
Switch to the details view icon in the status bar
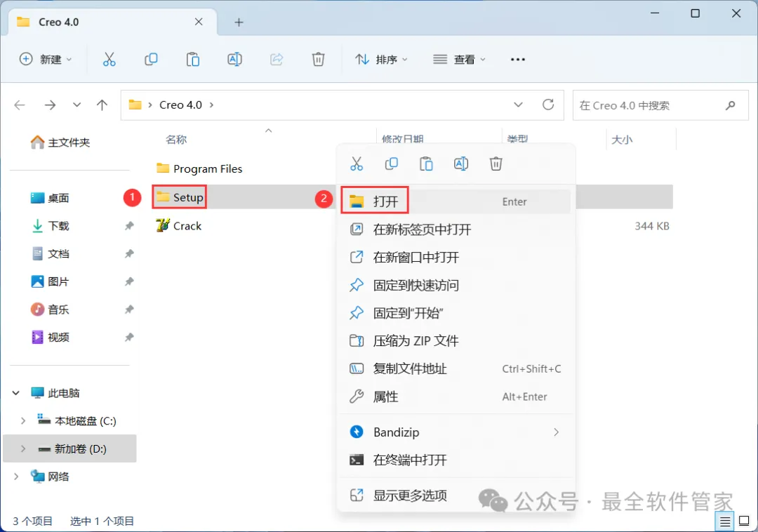coord(724,521)
